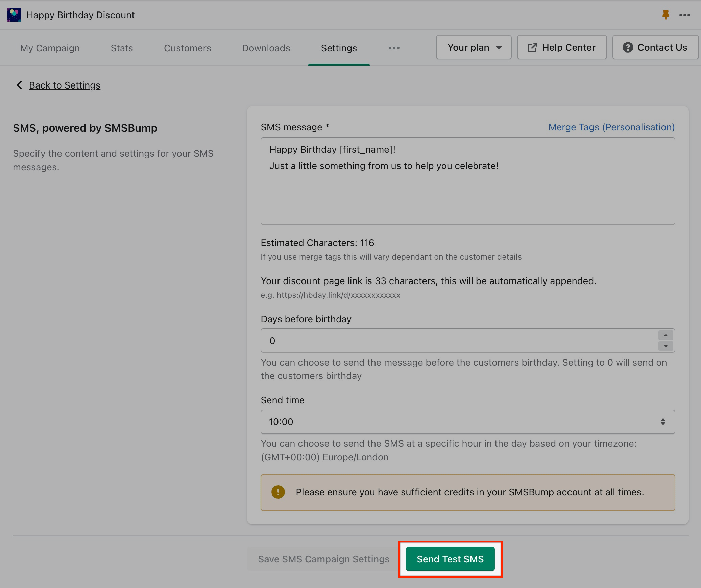Decrease days before birthday with down arrow
Viewport: 701px width, 588px height.
click(665, 346)
